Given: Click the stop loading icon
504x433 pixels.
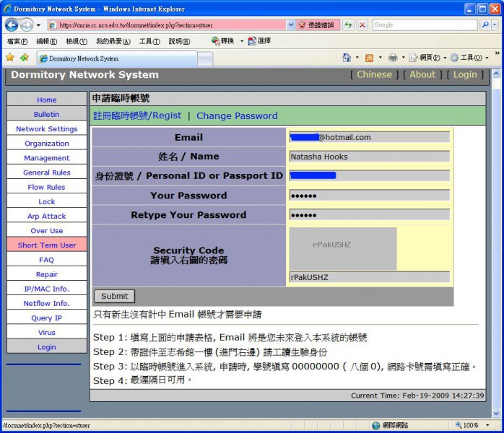Looking at the screenshot, I should [362, 25].
